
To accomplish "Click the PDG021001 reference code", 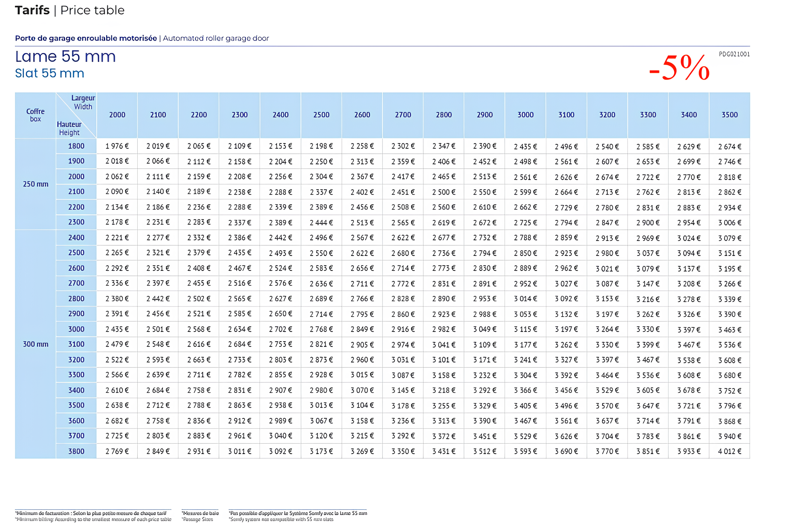I will [x=734, y=54].
